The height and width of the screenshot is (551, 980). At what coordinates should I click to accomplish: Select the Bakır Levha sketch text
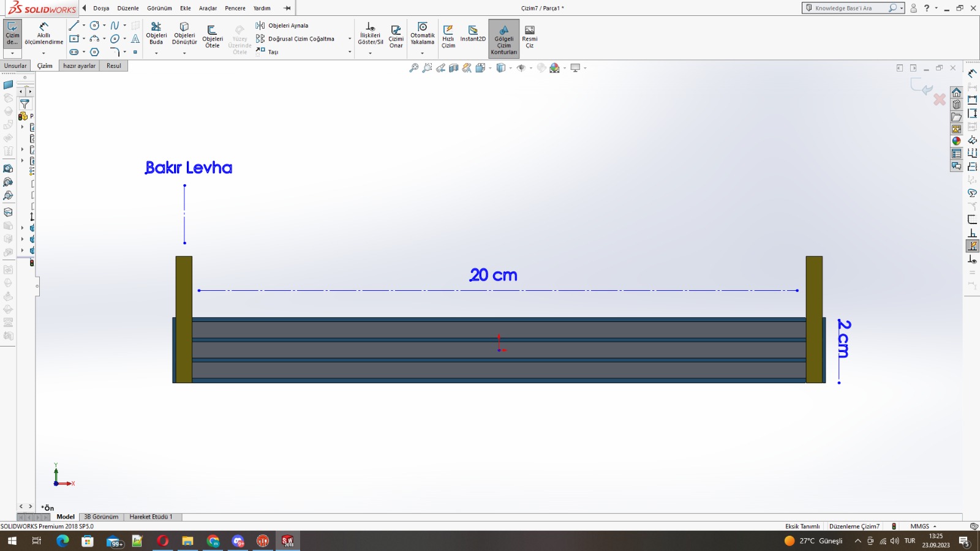click(189, 168)
